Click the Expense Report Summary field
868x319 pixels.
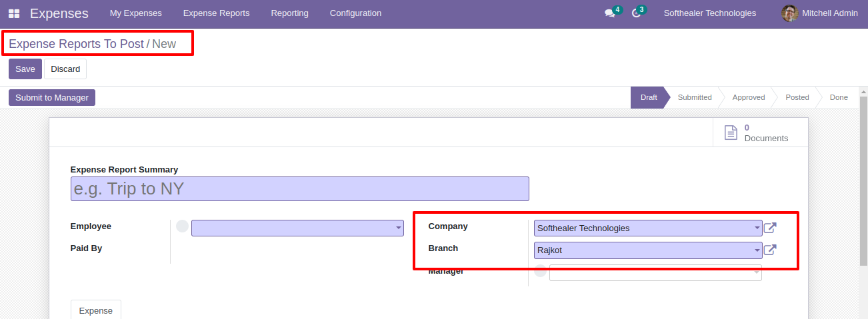click(x=300, y=189)
